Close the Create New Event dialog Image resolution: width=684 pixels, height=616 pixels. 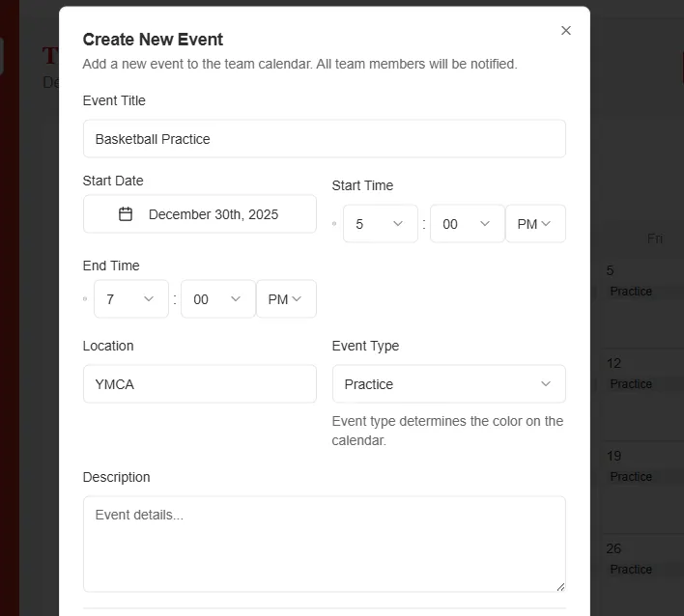566,31
